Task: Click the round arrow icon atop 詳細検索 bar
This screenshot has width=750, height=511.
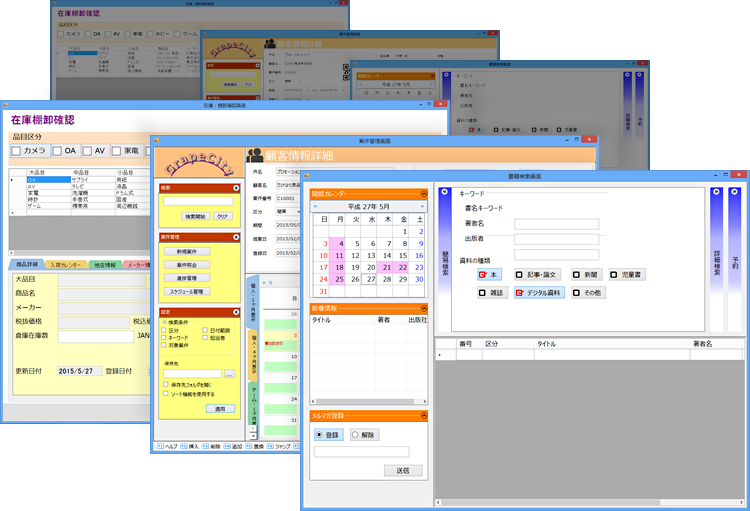Action: [716, 191]
